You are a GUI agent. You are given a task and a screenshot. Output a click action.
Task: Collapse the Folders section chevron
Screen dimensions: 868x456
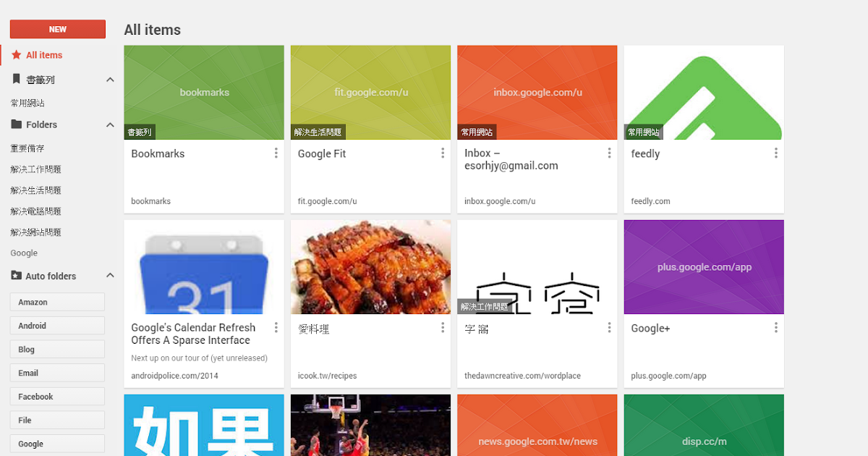click(110, 124)
